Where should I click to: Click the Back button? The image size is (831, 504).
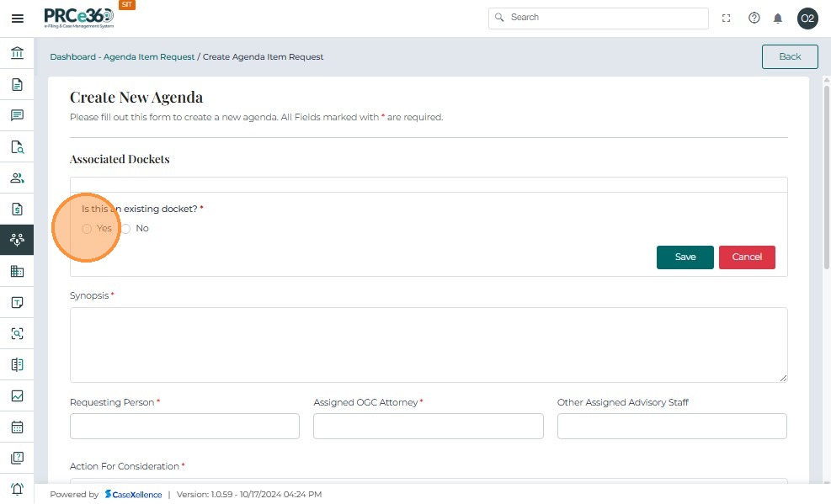coord(790,56)
